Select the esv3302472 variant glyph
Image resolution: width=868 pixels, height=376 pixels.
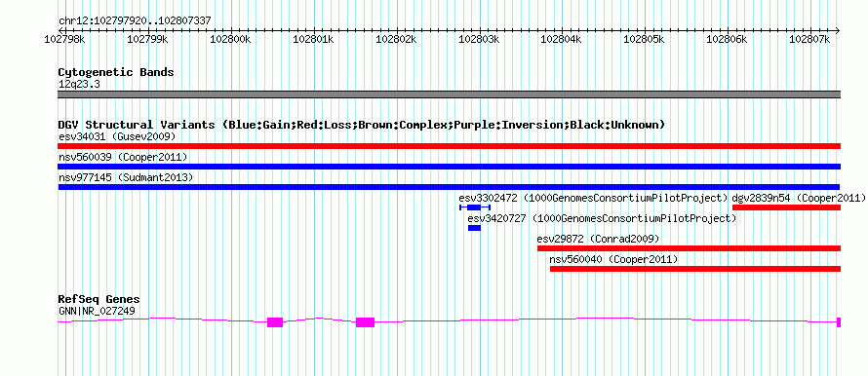475,207
